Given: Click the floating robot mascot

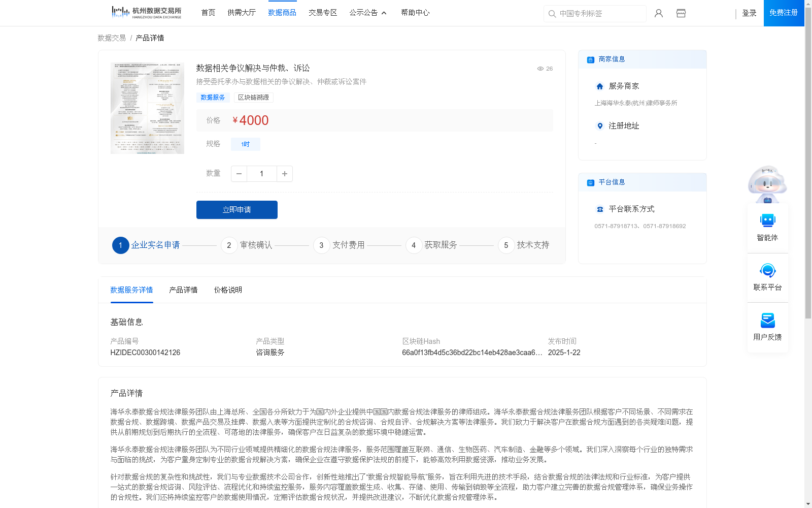Looking at the screenshot, I should pyautogui.click(x=767, y=184).
